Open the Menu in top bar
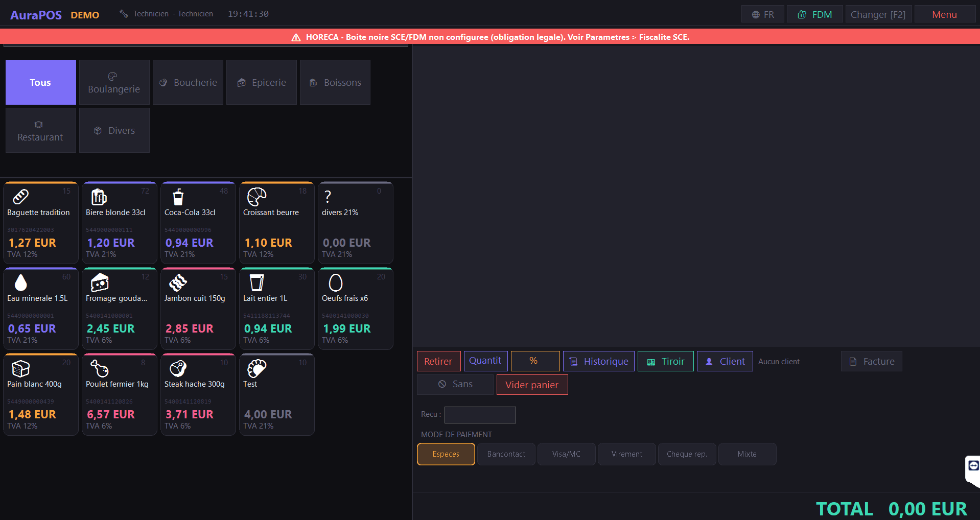The width and height of the screenshot is (980, 520). click(944, 14)
